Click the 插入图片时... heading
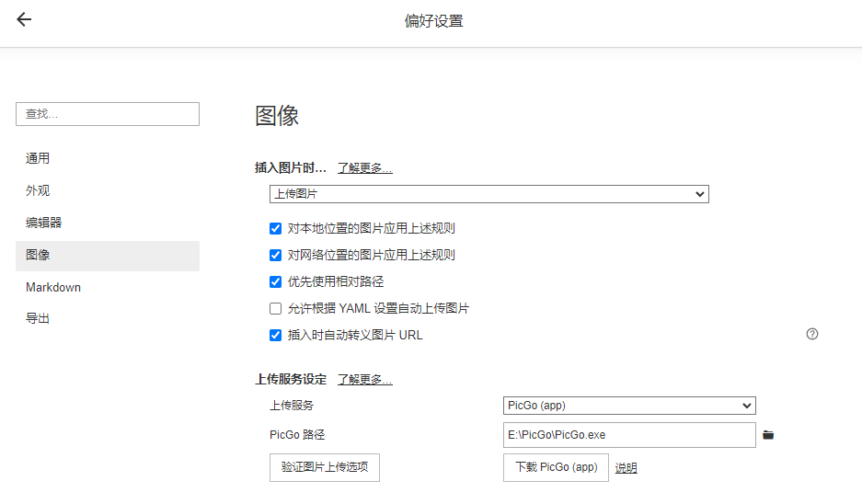Screen dimensions: 862x504 point(291,168)
